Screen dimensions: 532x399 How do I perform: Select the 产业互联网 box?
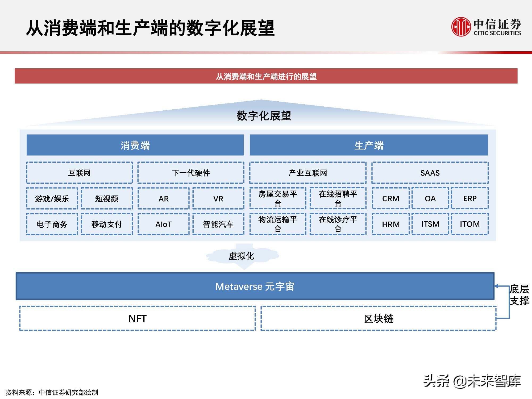pos(308,173)
